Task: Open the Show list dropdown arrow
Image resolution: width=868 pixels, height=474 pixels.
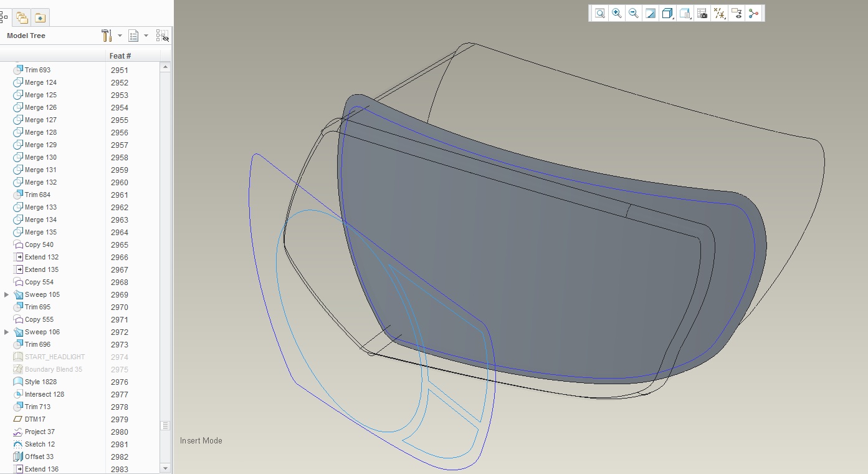Action: [x=146, y=36]
